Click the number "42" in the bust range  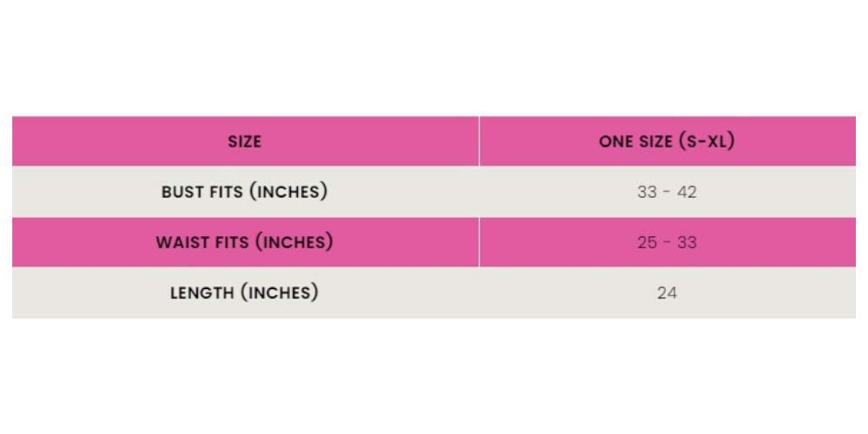(x=687, y=192)
